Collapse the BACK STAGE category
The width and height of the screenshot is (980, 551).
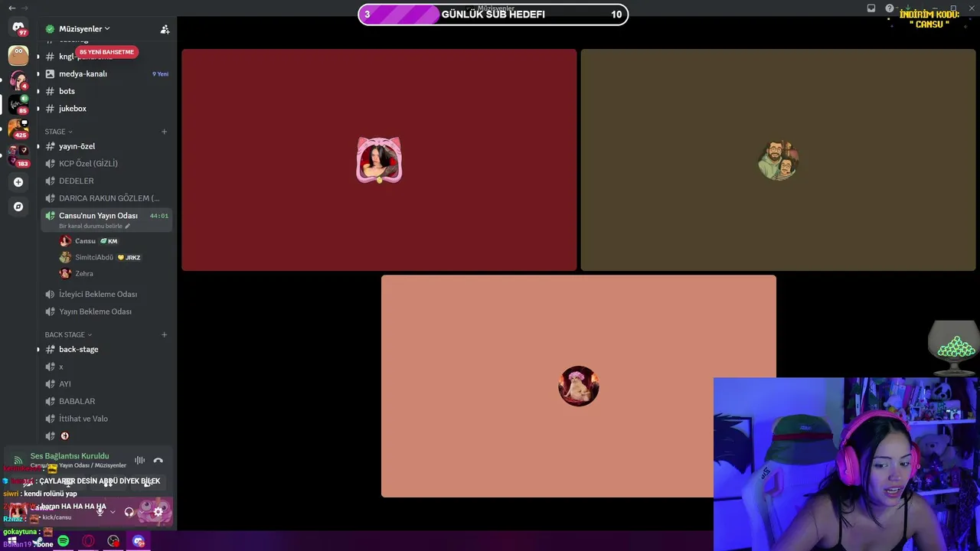(68, 334)
